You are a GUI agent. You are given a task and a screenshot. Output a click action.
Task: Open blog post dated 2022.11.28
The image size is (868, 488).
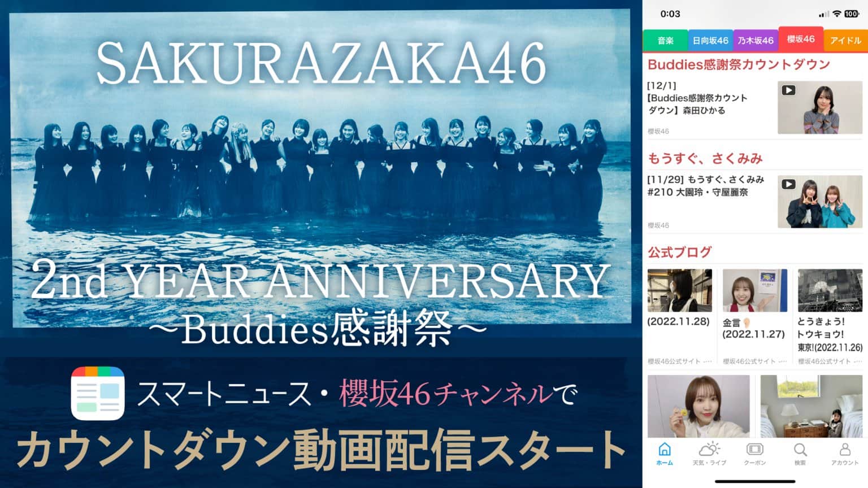tap(680, 316)
